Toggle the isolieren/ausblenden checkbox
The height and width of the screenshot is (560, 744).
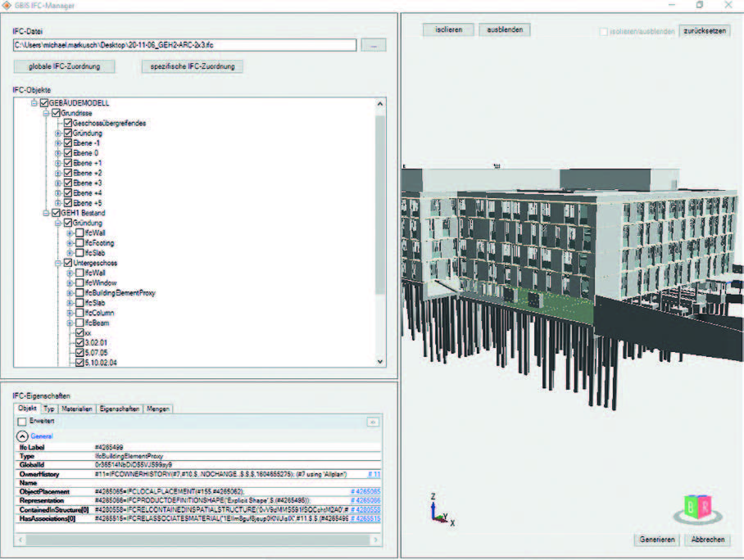[604, 32]
